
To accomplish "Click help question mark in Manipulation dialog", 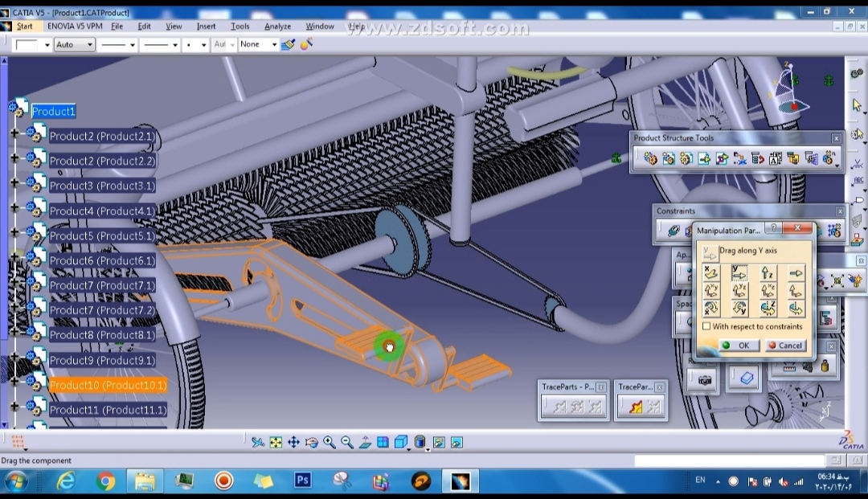I will (773, 228).
